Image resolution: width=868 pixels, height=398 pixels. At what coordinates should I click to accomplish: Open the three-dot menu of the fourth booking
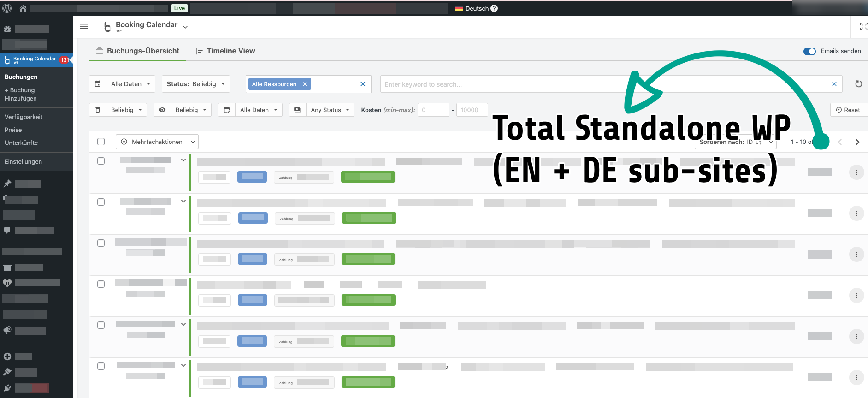coord(856,296)
